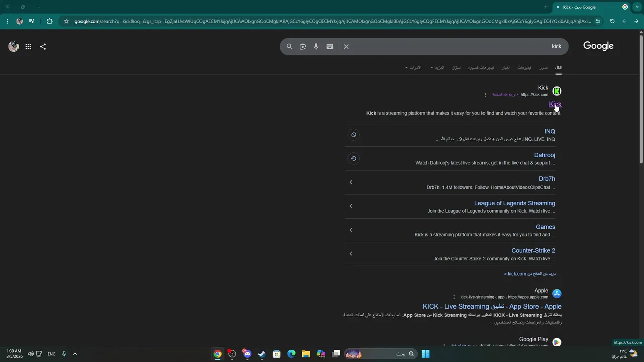Click the Google search input field

[x=453, y=46]
